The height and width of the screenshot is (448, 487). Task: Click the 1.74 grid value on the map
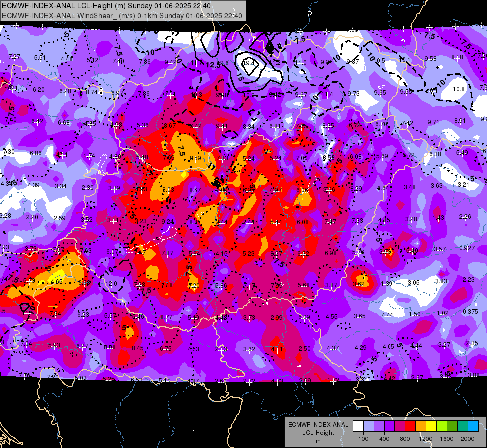coord(89,156)
